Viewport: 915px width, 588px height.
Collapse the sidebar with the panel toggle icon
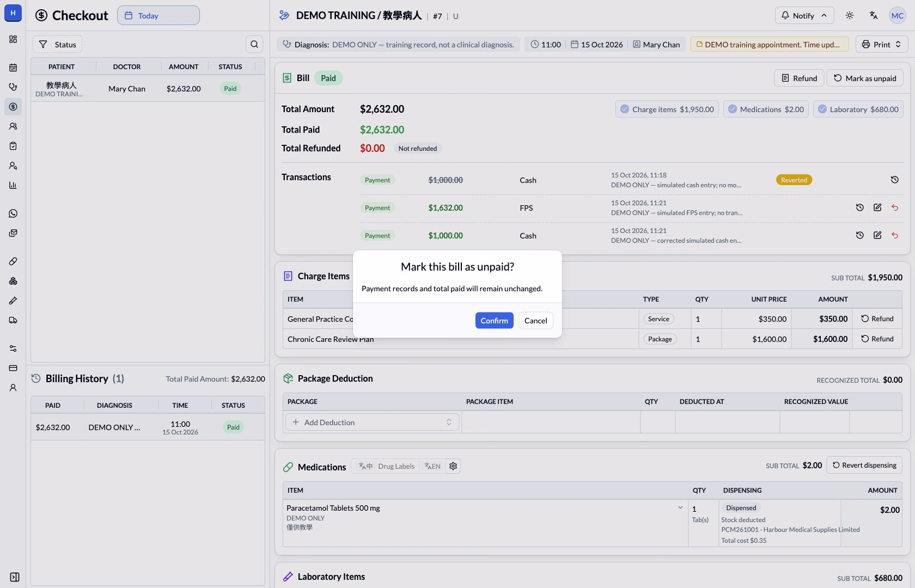[15, 577]
